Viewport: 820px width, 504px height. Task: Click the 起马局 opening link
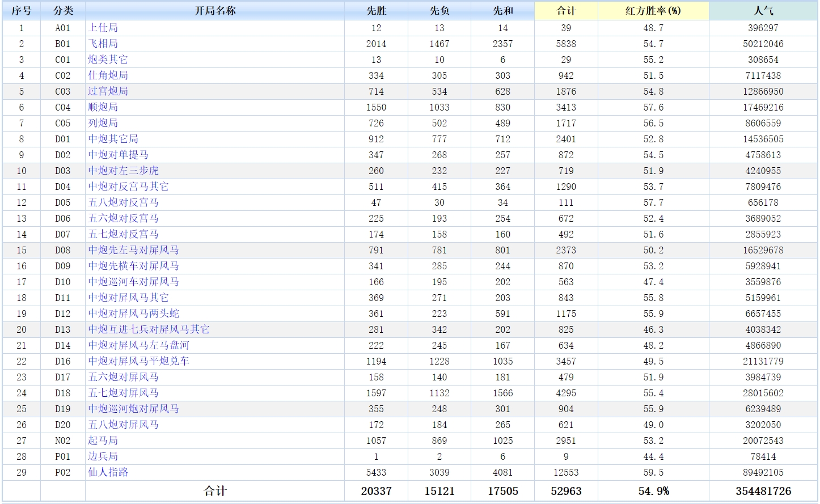[103, 441]
